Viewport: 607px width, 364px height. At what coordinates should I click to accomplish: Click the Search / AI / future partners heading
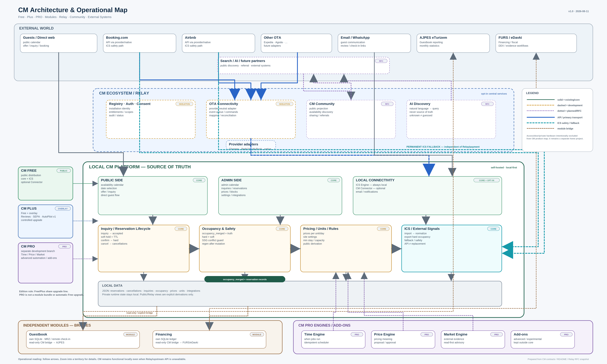coord(243,61)
